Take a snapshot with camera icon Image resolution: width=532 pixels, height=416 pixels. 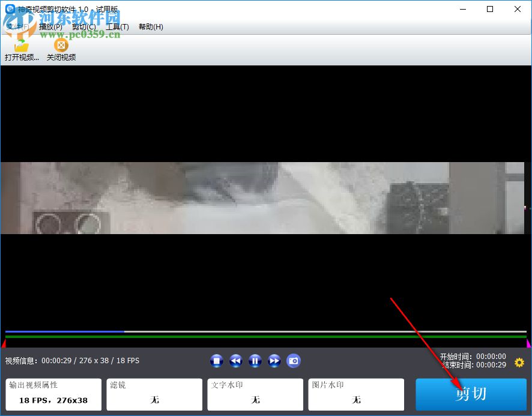[x=294, y=361]
